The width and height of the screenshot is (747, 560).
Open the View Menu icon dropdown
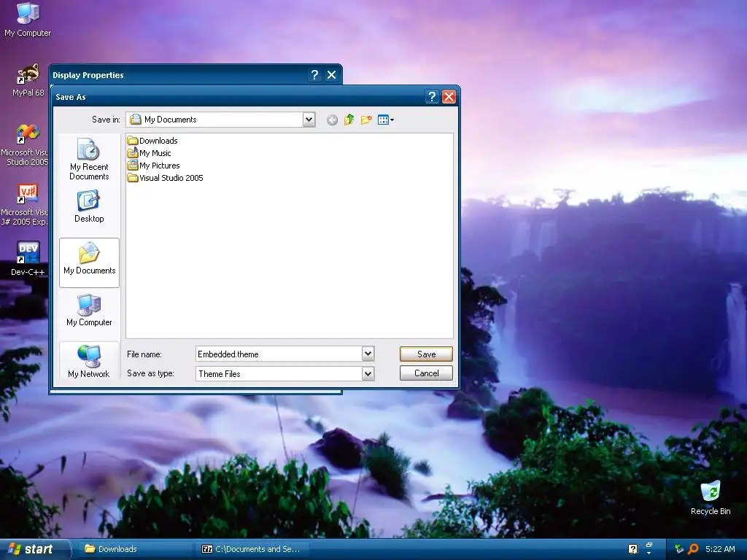click(385, 120)
